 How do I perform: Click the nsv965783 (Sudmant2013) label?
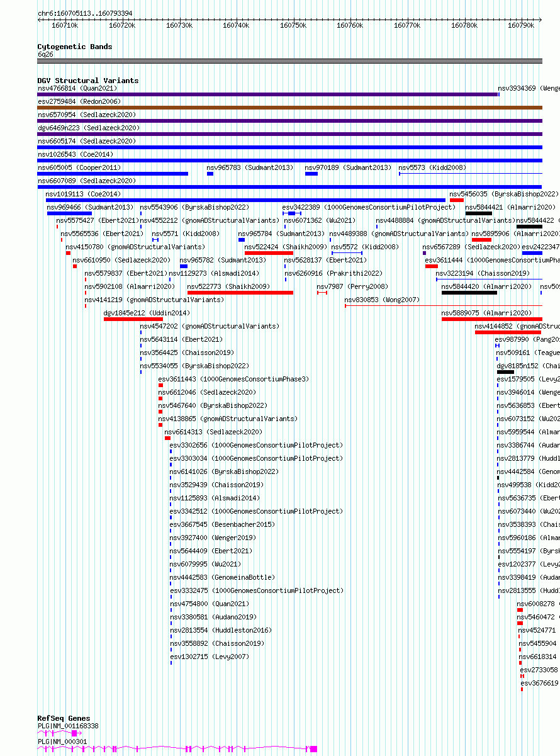point(250,167)
